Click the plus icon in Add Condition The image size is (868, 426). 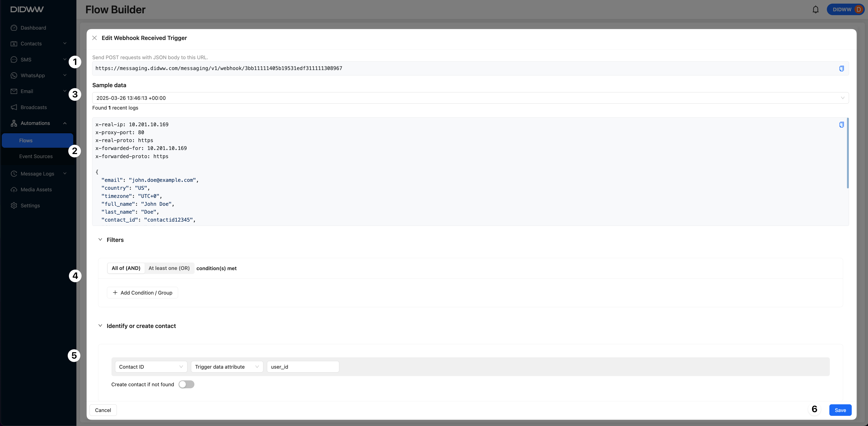pos(115,293)
